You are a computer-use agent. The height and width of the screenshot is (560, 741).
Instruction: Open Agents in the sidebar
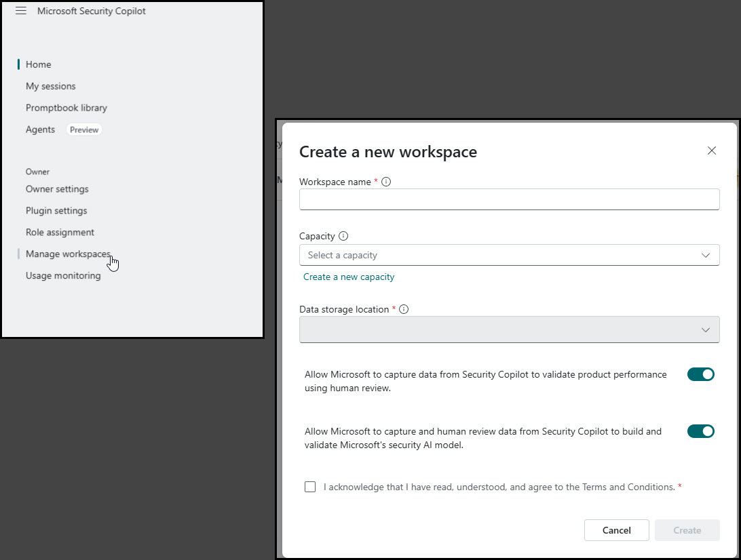pos(40,130)
